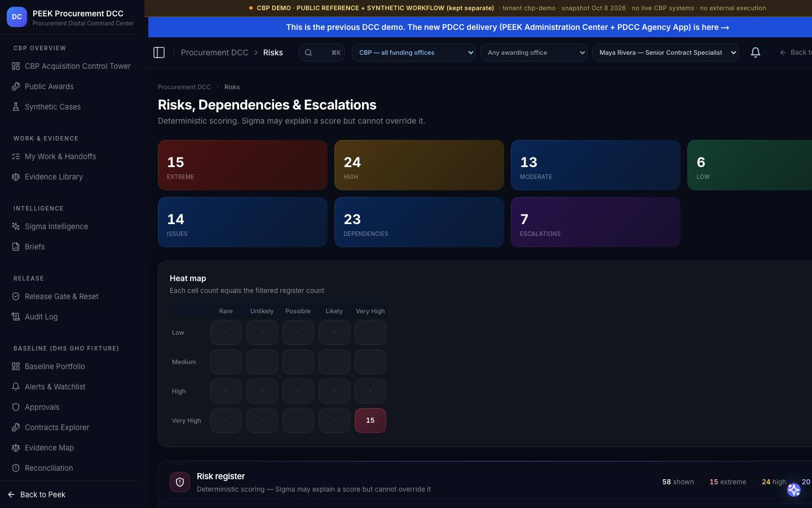Viewport: 812px width, 508px height.
Task: Click the My Work & Handoffs icon
Action: (16, 156)
